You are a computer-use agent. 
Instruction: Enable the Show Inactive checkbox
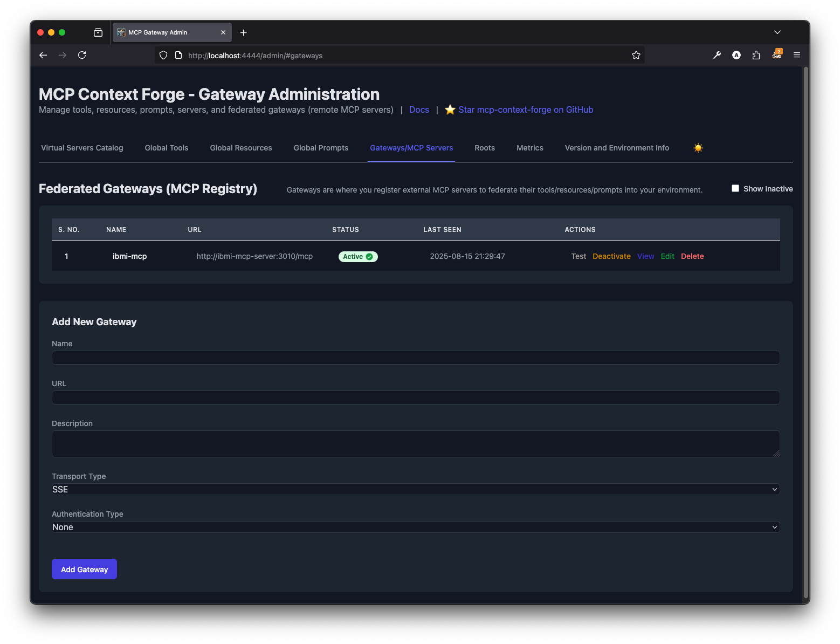(x=735, y=188)
